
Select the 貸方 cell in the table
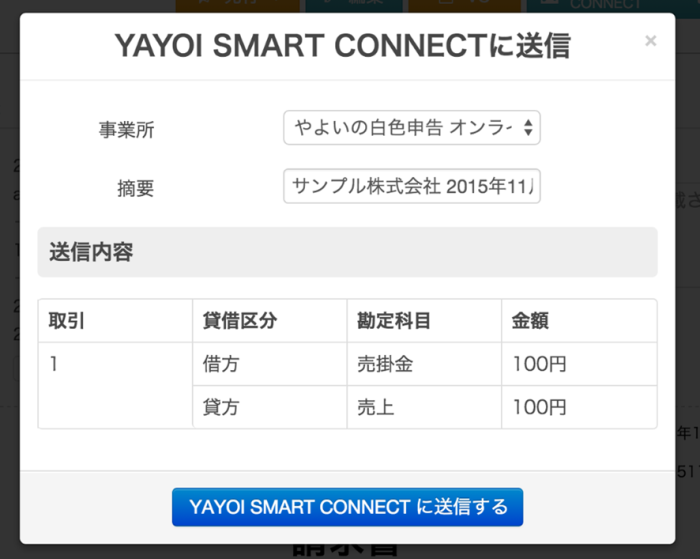[221, 407]
